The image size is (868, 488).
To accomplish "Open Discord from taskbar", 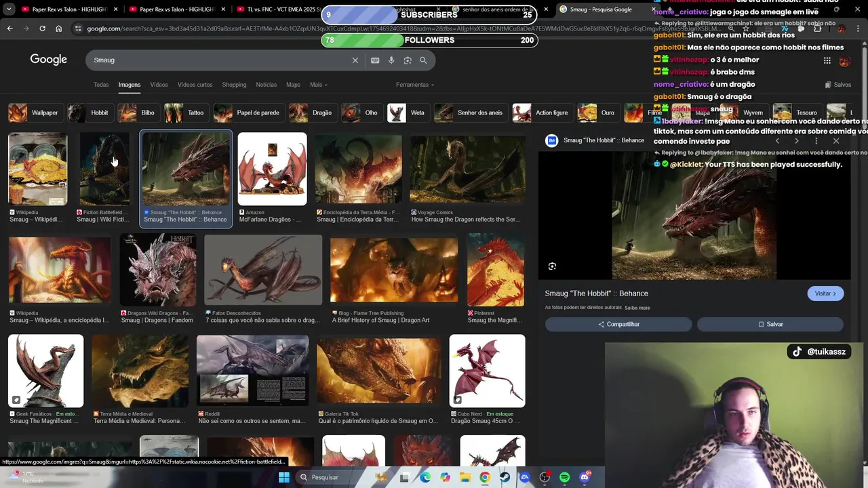I will (585, 477).
